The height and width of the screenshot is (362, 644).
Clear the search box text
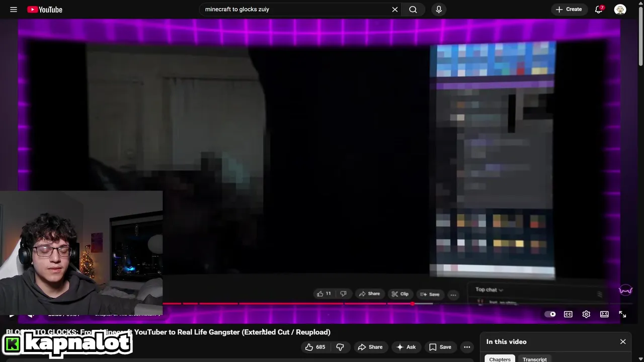[395, 10]
